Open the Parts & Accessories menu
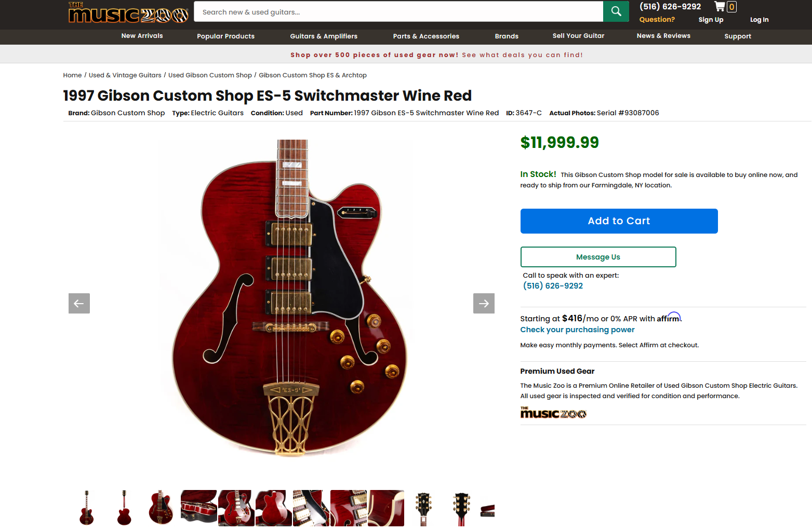The height and width of the screenshot is (531, 812). tap(426, 36)
